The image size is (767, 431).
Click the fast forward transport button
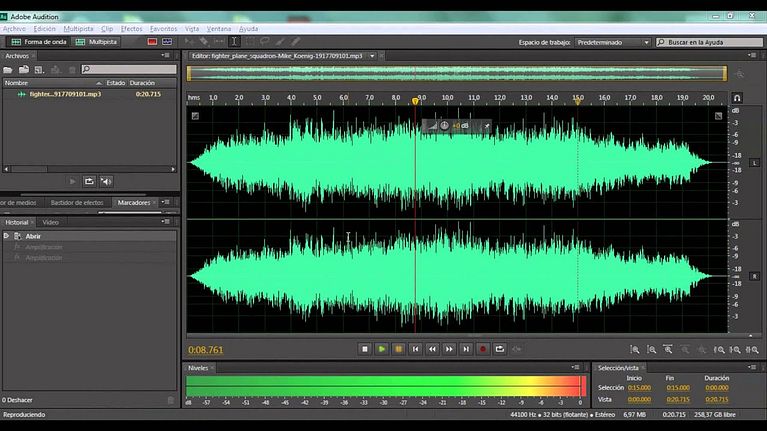tap(449, 349)
